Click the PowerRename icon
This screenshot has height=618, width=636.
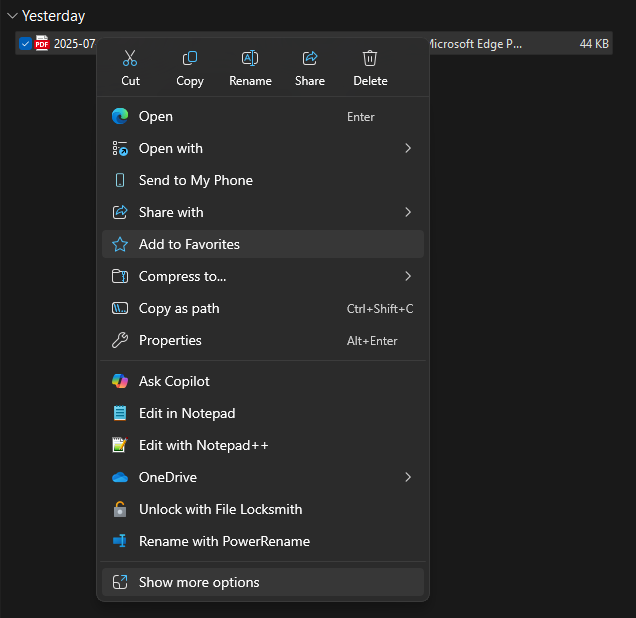(120, 541)
